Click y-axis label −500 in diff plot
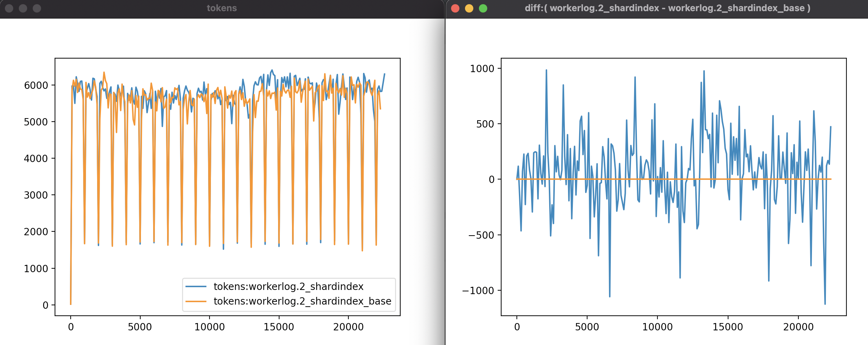This screenshot has width=868, height=345. coord(481,235)
